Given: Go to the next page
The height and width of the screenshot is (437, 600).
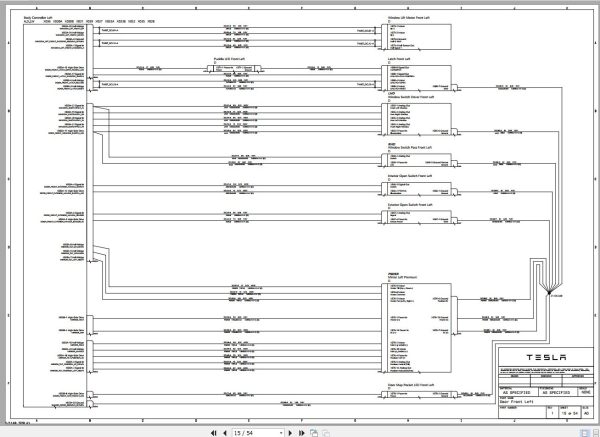Looking at the screenshot, I should pyautogui.click(x=290, y=433).
